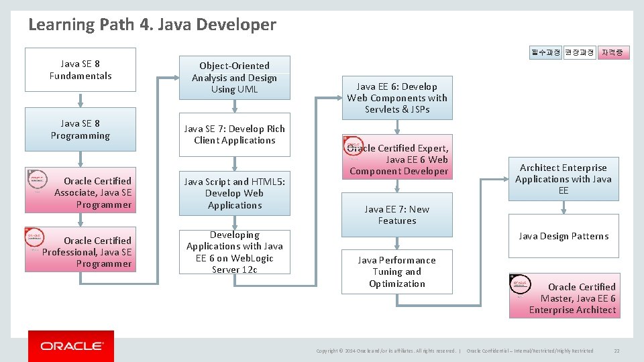The image size is (644, 362).
Task: Select the Java SE 8 Programming box
Action: pyautogui.click(x=80, y=129)
